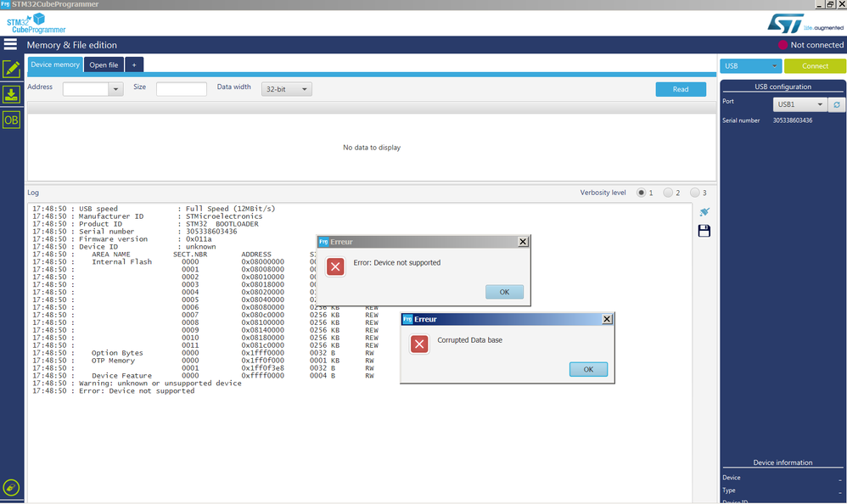847x504 pixels.
Task: Click the Device information header
Action: point(782,462)
